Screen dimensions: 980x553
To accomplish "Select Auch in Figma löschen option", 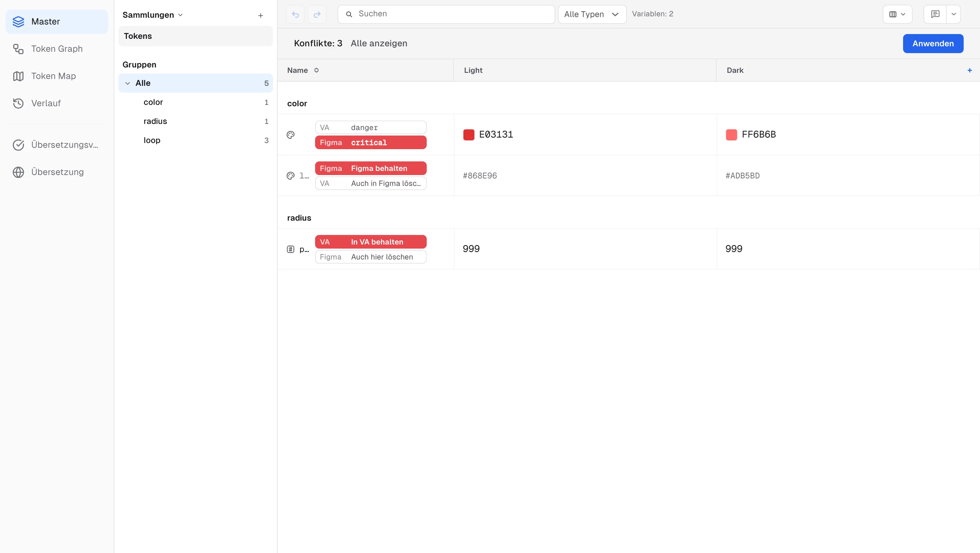I will (371, 184).
